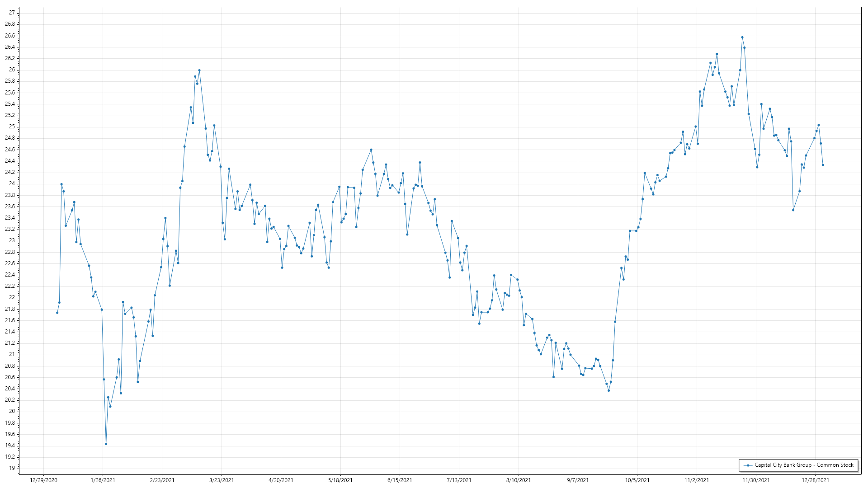Click the 10/5/2021 x-axis date label
Viewport: 868px width, 488px height.
coord(637,480)
